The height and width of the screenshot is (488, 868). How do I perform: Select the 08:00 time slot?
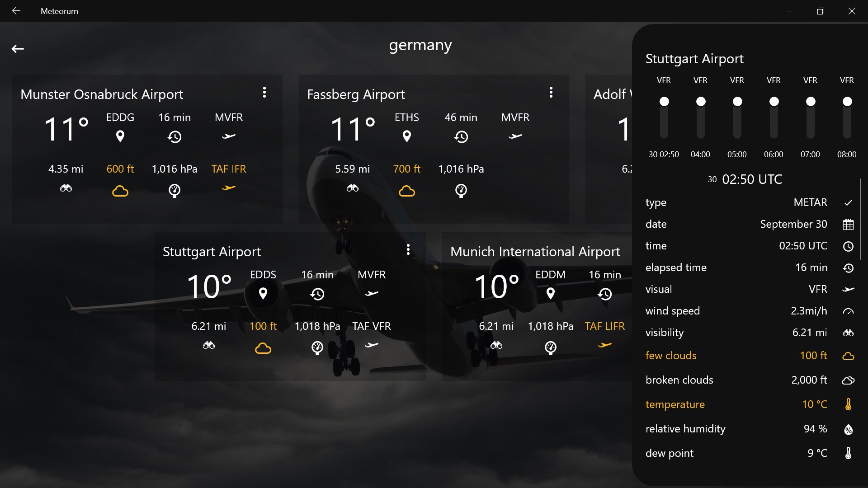(847, 117)
